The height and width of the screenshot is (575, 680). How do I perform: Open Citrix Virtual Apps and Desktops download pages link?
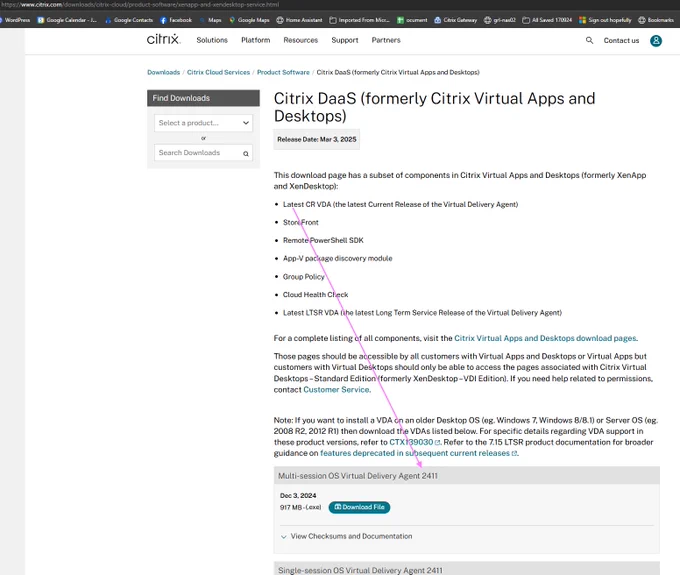545,338
